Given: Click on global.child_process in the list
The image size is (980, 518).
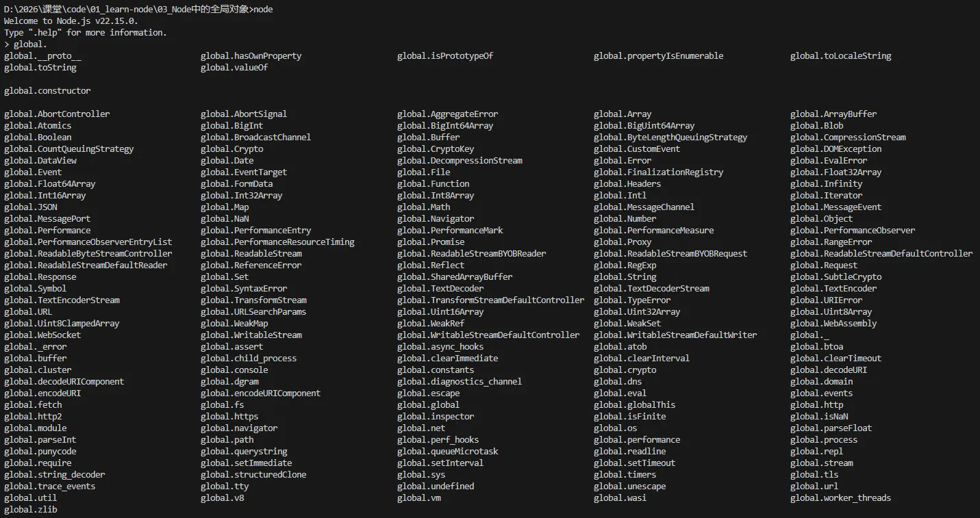Looking at the screenshot, I should (249, 359).
